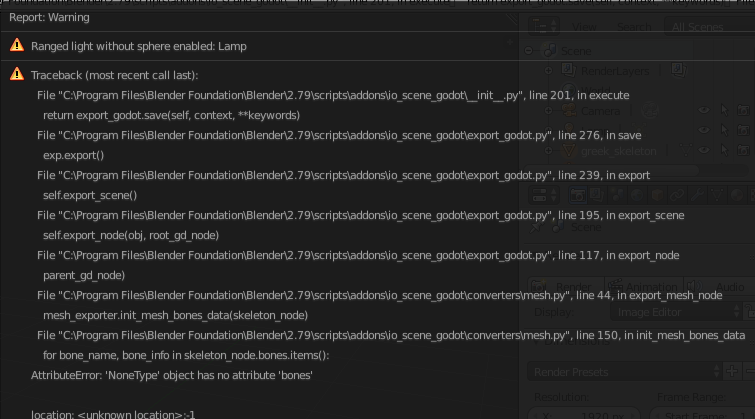Viewport: 755px width, 419px height.
Task: Toggle renderability camera icon for Camera
Action: (743, 110)
